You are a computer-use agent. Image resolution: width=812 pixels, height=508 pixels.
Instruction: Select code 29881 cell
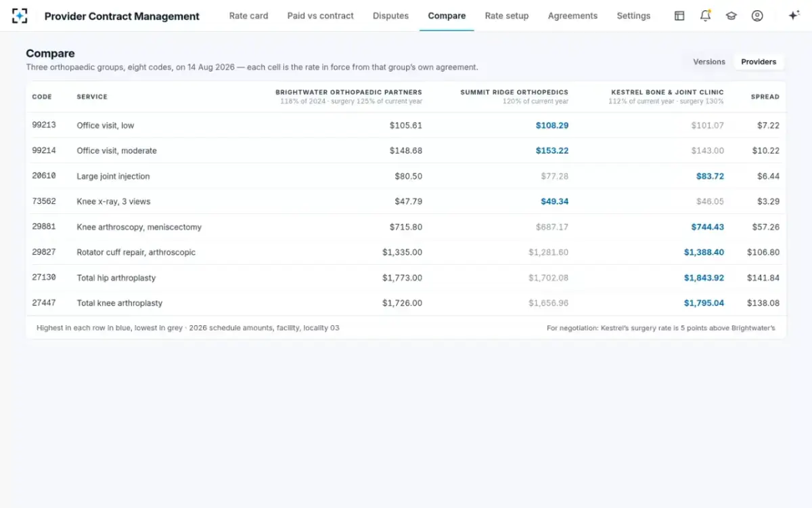click(x=44, y=227)
